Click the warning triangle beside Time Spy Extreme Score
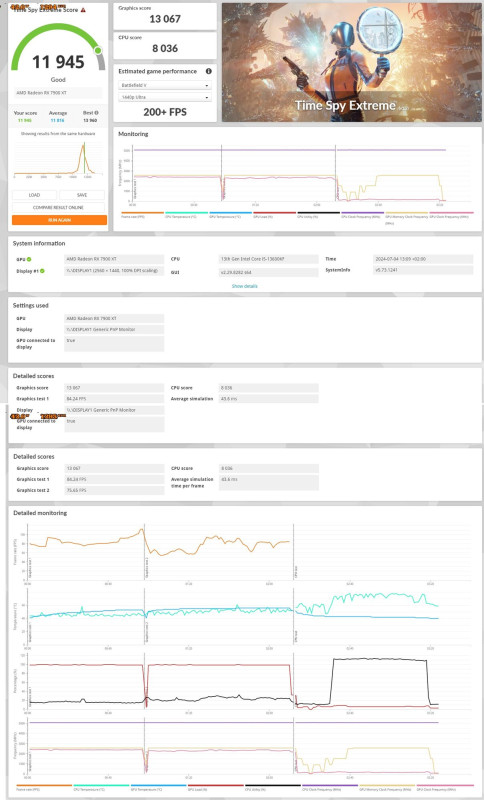 [83, 10]
